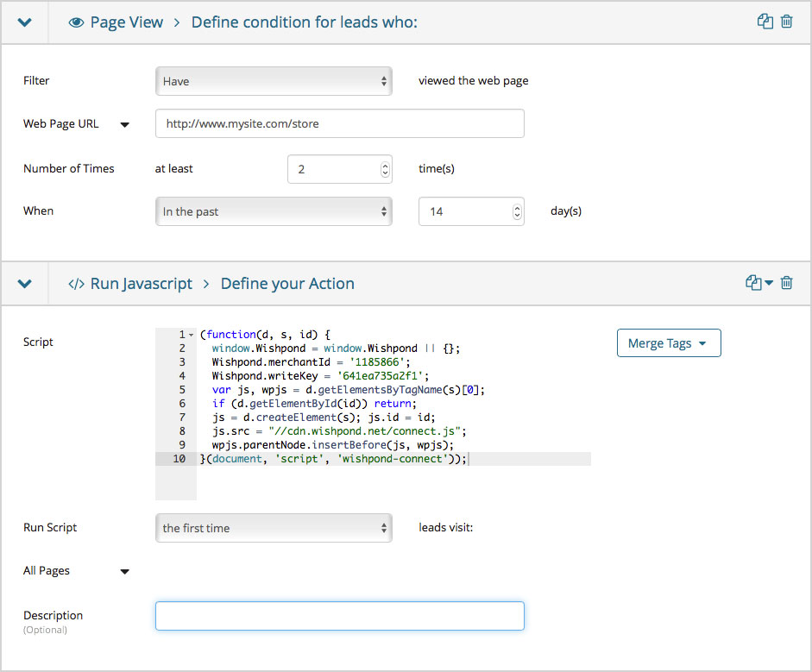
Task: Click line 10 in the script editor
Action: 345,459
